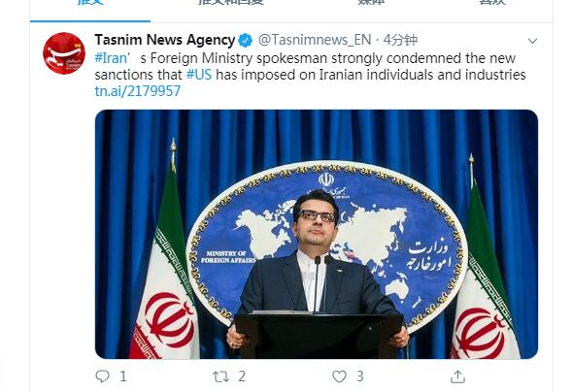Switch to the third profile tab
This screenshot has width=572, height=392.
(371, 2)
